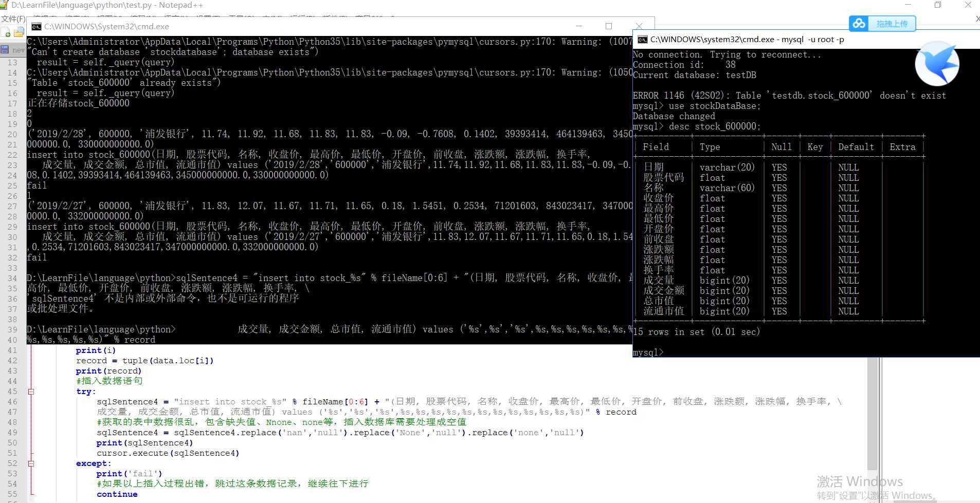Image resolution: width=980 pixels, height=503 pixels.
Task: Click the 'Default' column header in mysql table
Action: [x=856, y=147]
